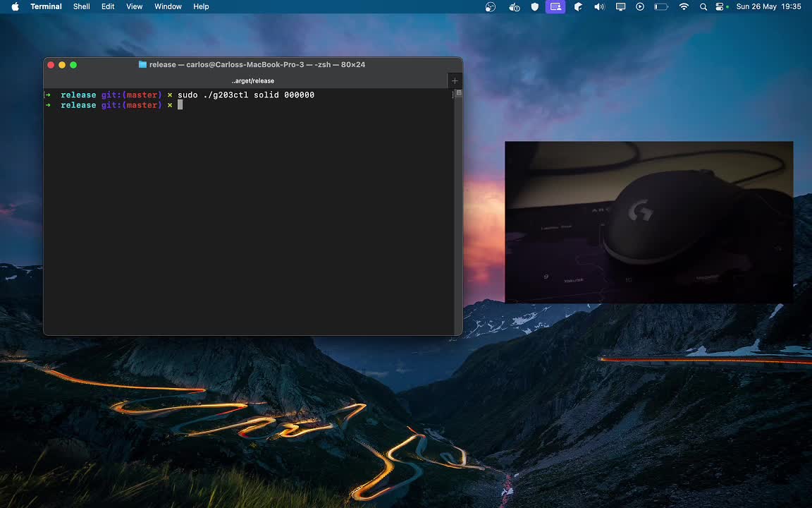Open the Terminal application menu
Screen dimensions: 812x508
click(x=46, y=7)
